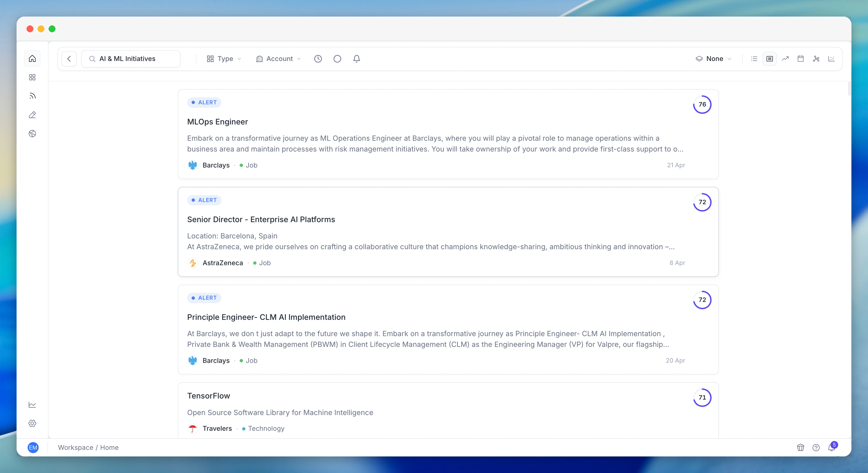Image resolution: width=868 pixels, height=473 pixels.
Task: Open the pencil edit icon in sidebar
Action: pyautogui.click(x=32, y=115)
